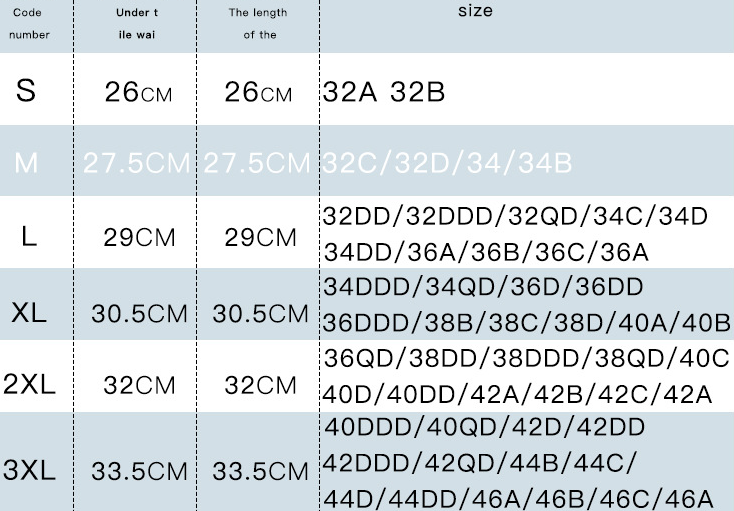Click the 32A 32B size cell
Viewport: 734px width, 511px height.
(x=384, y=93)
